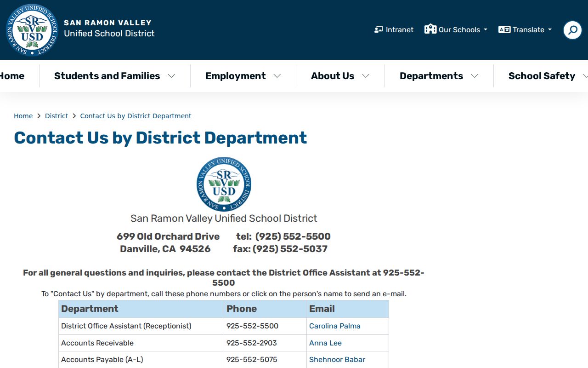Open School Safety menu item

point(542,76)
